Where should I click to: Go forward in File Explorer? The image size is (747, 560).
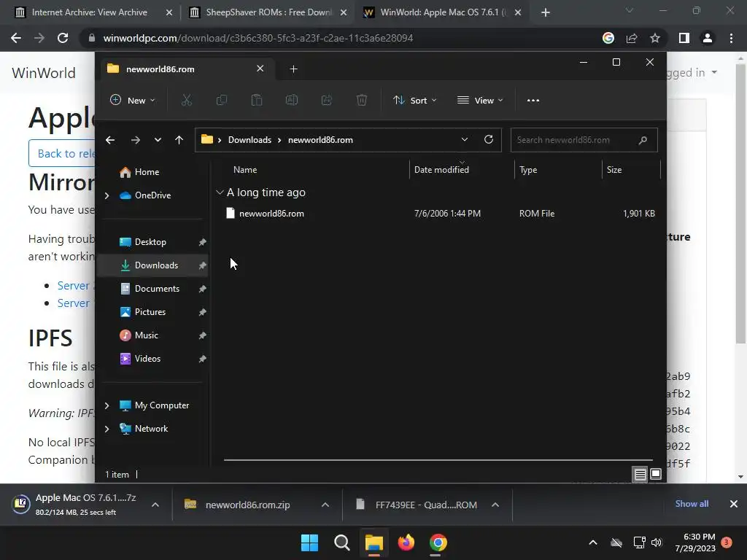pyautogui.click(x=135, y=140)
